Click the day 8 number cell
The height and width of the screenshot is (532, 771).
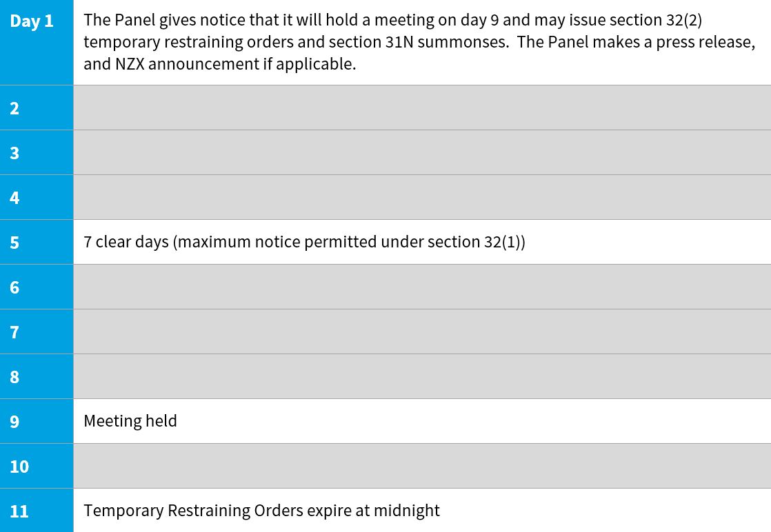[x=36, y=377]
